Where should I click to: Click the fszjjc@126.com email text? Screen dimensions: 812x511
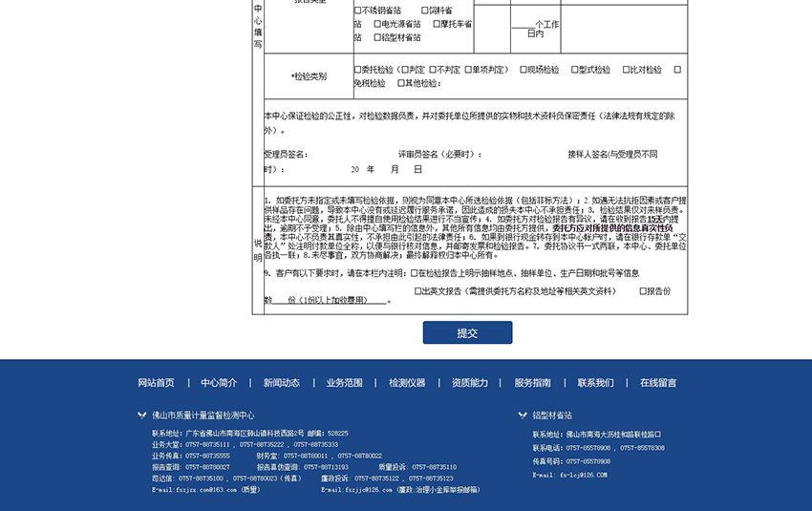pos(400,490)
